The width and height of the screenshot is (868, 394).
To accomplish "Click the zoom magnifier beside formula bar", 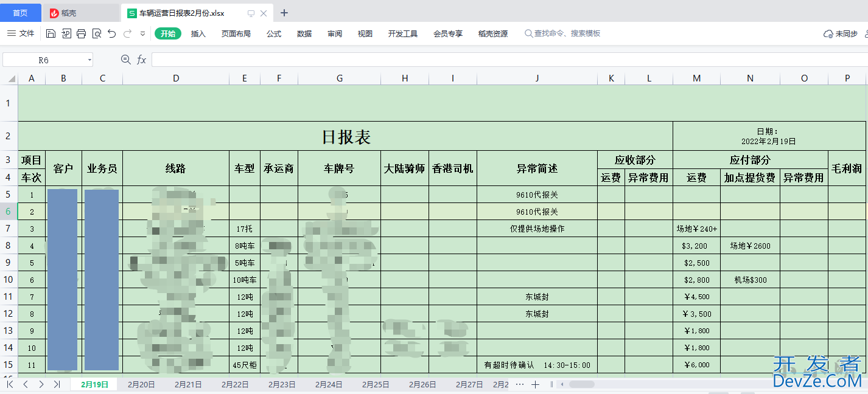I will [126, 60].
